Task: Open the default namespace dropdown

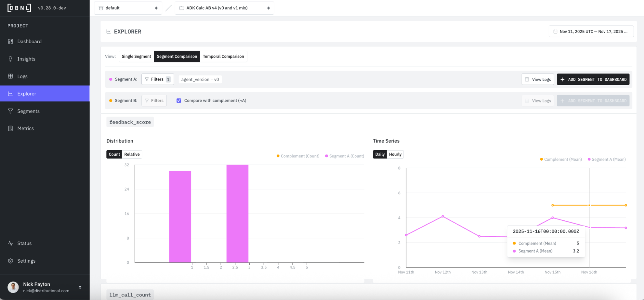Action: pos(128,8)
